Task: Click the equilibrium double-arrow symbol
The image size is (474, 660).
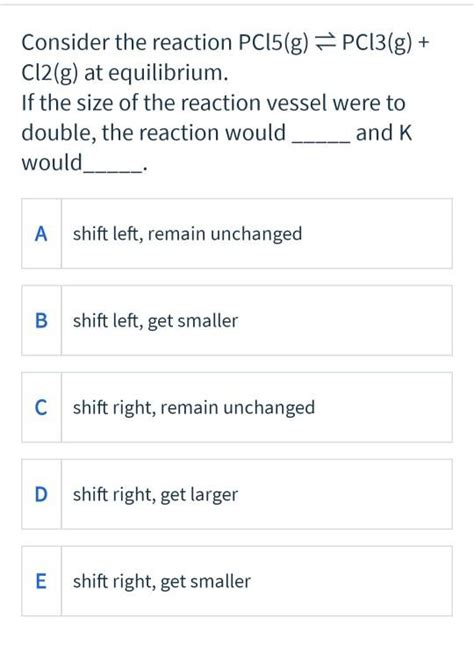Action: (x=325, y=43)
